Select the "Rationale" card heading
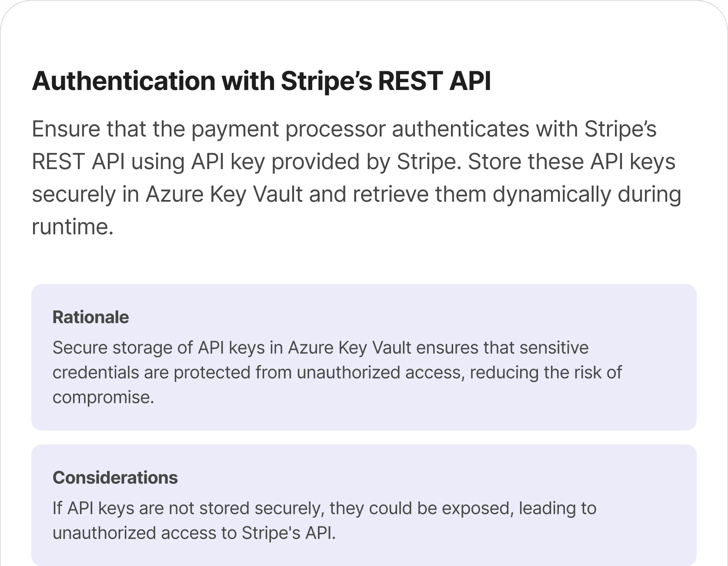Viewport: 728px width, 566px height. [90, 317]
